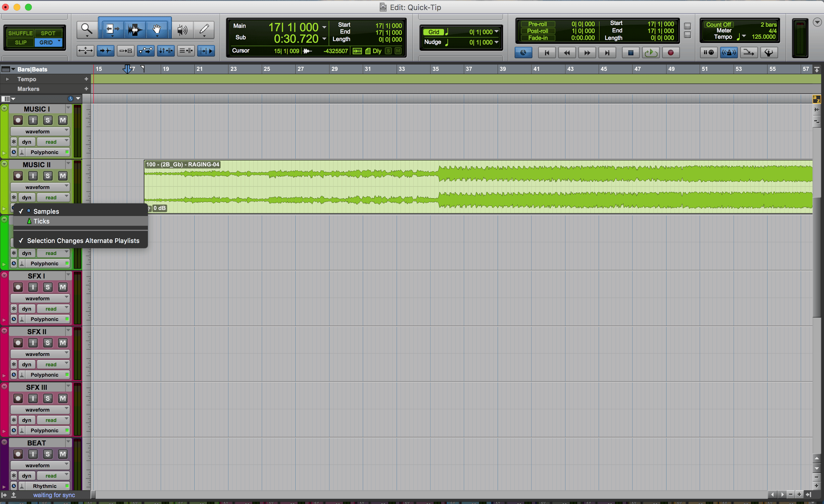
Task: Solo the MUSIC I track
Action: tap(47, 120)
